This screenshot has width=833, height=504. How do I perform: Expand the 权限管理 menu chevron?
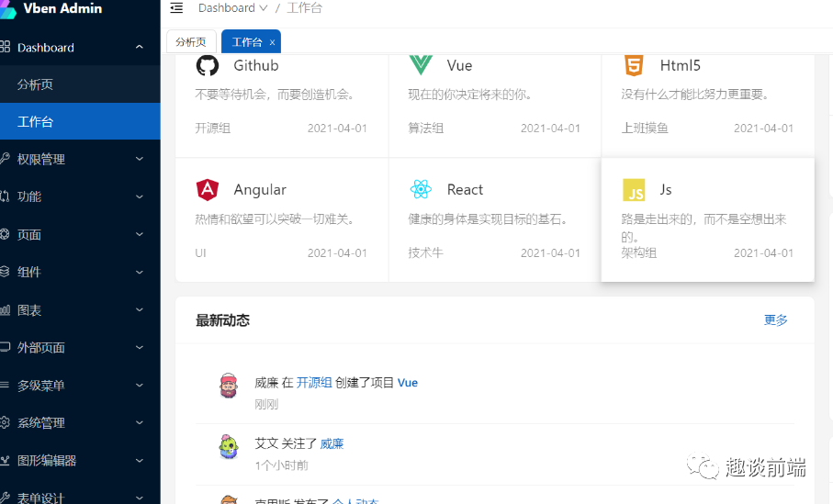point(140,159)
